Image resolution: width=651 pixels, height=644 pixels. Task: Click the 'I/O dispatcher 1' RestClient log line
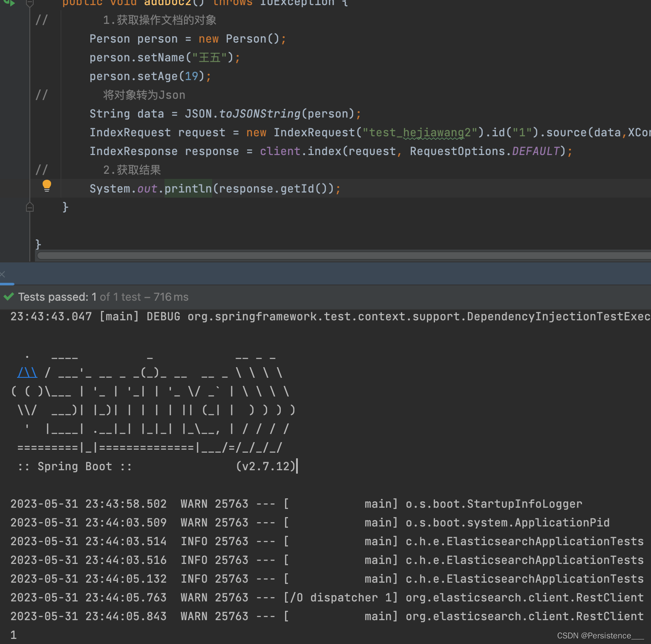point(327,598)
